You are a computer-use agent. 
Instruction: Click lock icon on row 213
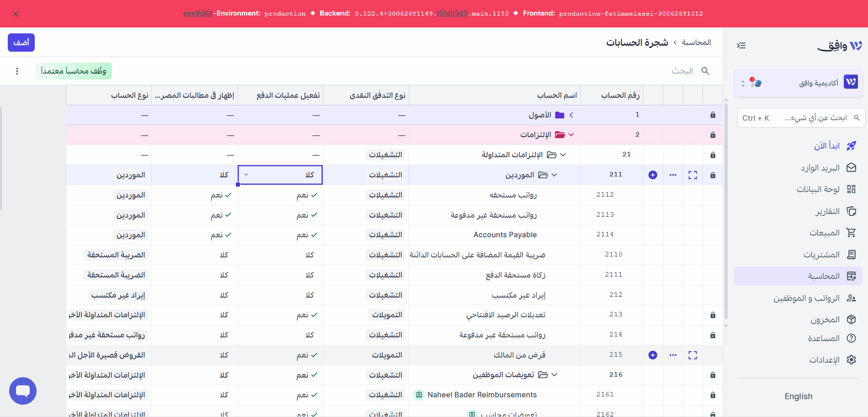pyautogui.click(x=713, y=315)
